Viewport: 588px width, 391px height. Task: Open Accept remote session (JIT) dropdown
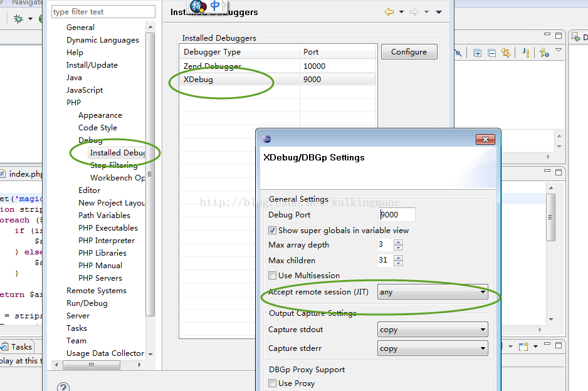[x=433, y=292]
